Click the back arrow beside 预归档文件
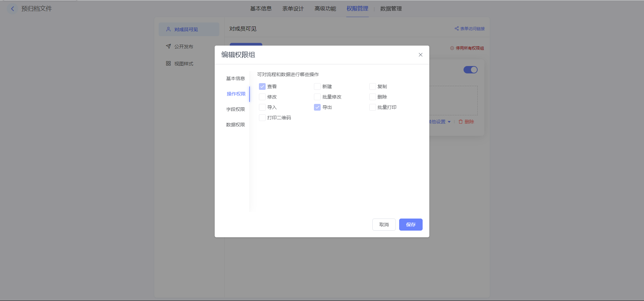 click(12, 9)
